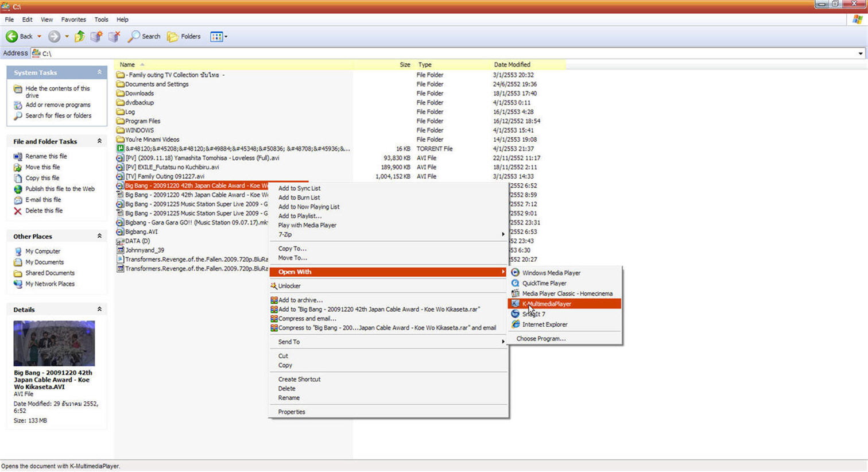Click 'Hide the contents of this drive'
Viewport: 868px width, 472px height.
coord(57,92)
